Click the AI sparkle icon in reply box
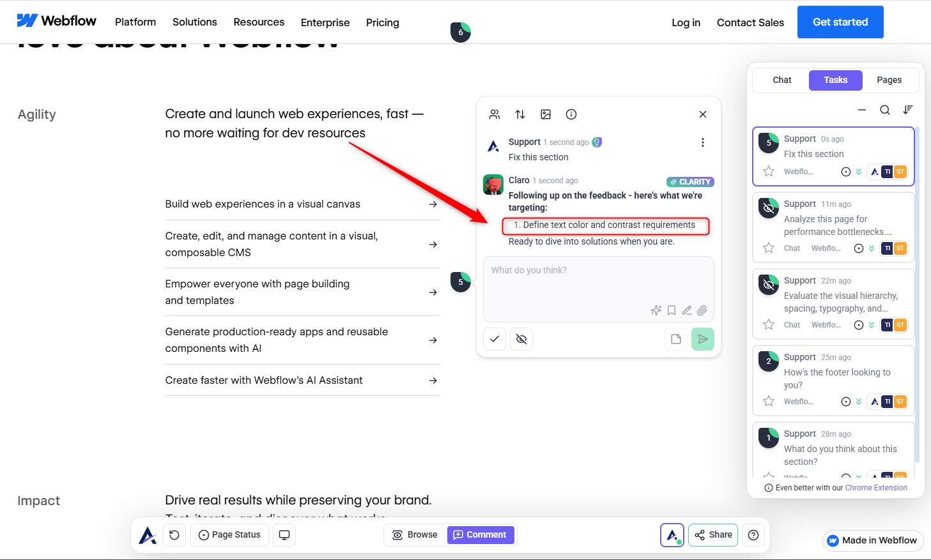Screen dimensions: 931x560 click(x=656, y=310)
